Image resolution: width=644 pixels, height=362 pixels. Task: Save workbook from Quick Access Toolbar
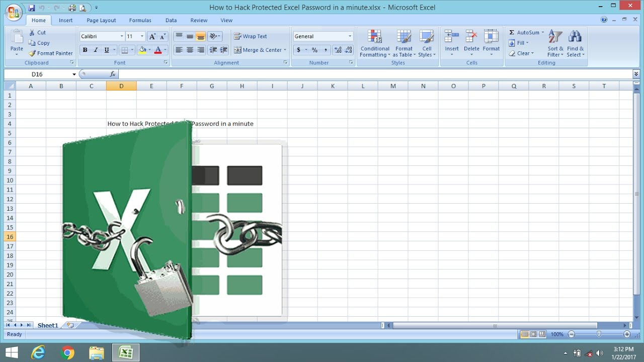click(32, 8)
